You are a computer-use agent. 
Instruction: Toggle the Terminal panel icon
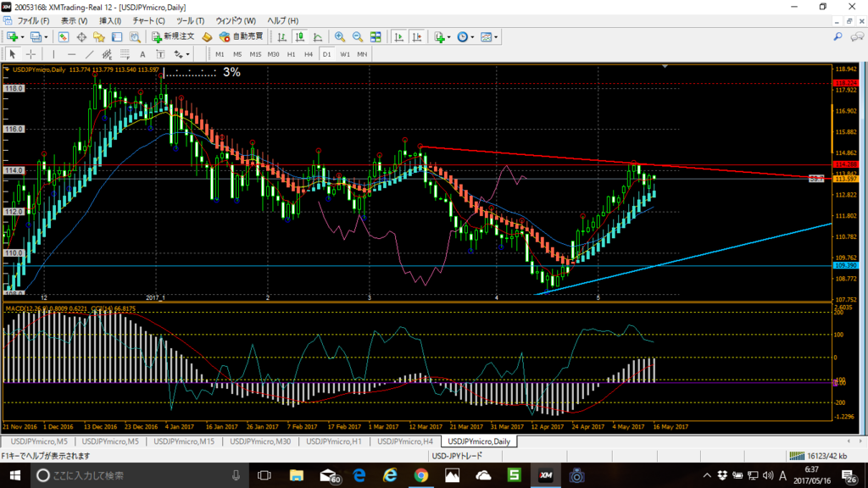click(x=117, y=37)
